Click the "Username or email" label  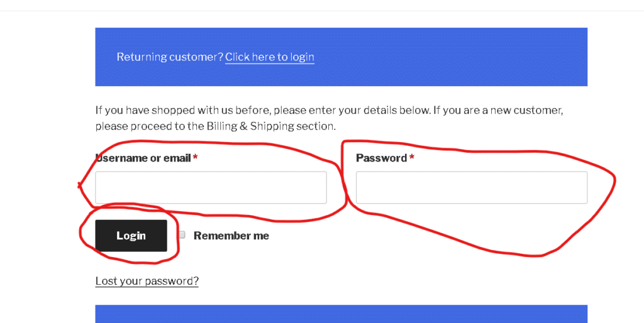click(143, 158)
